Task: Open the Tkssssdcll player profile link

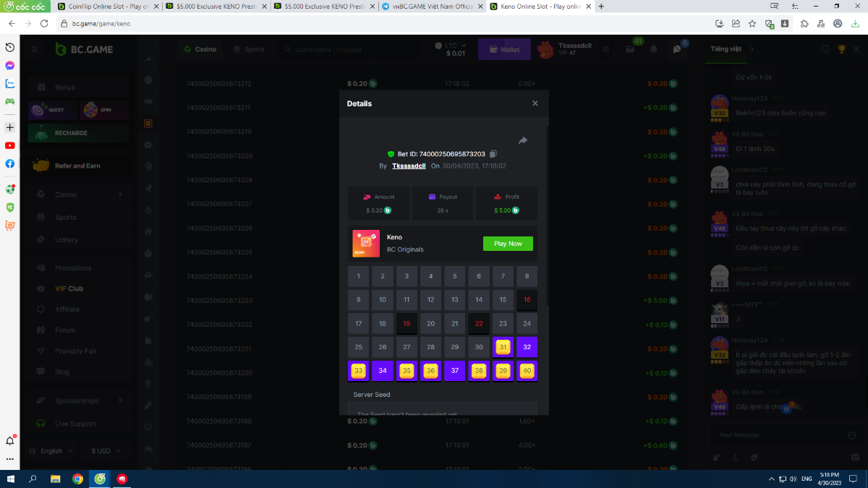Action: 409,166
